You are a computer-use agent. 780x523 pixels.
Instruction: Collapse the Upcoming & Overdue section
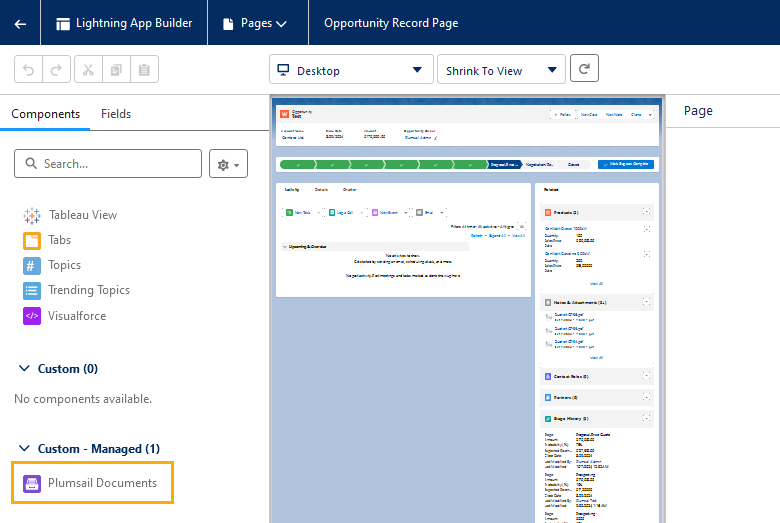tap(285, 246)
